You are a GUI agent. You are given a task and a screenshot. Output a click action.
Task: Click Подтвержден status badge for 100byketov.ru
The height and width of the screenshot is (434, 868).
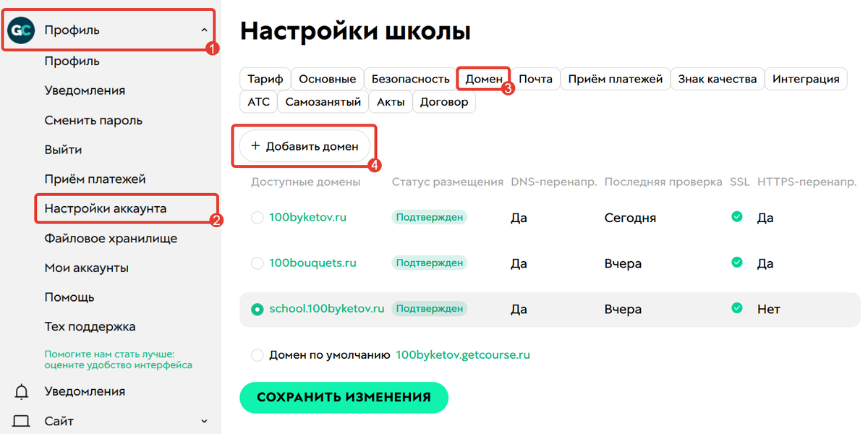430,217
